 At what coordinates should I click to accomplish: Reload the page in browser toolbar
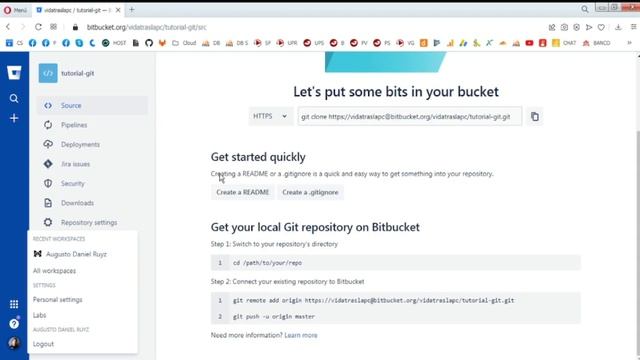(x=38, y=27)
